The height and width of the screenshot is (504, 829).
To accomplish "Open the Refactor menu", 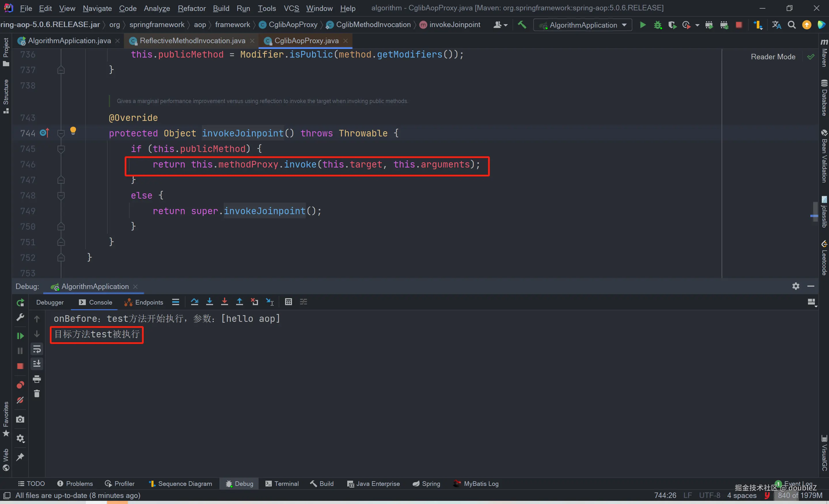I will click(191, 8).
